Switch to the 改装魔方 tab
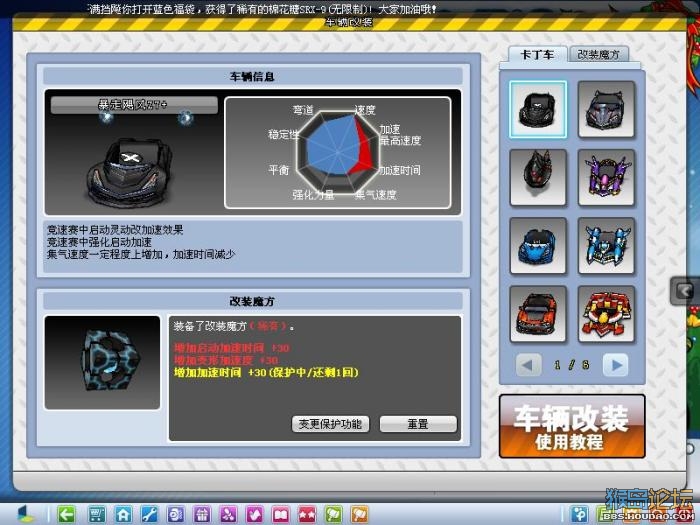 tap(599, 54)
